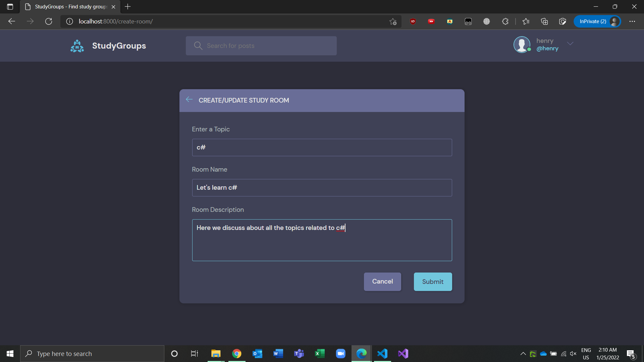The image size is (644, 362).
Task: Open a new browser tab
Action: tap(128, 7)
